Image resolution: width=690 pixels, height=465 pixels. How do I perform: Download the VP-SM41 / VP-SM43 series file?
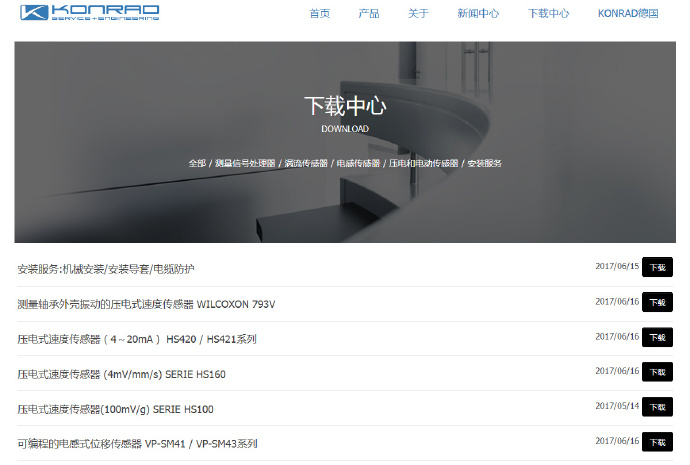657,442
